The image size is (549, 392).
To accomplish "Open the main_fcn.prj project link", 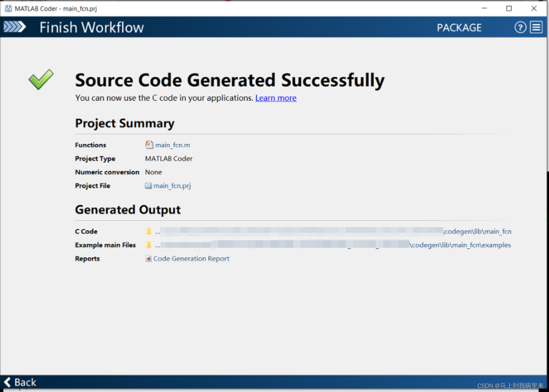I will click(172, 186).
